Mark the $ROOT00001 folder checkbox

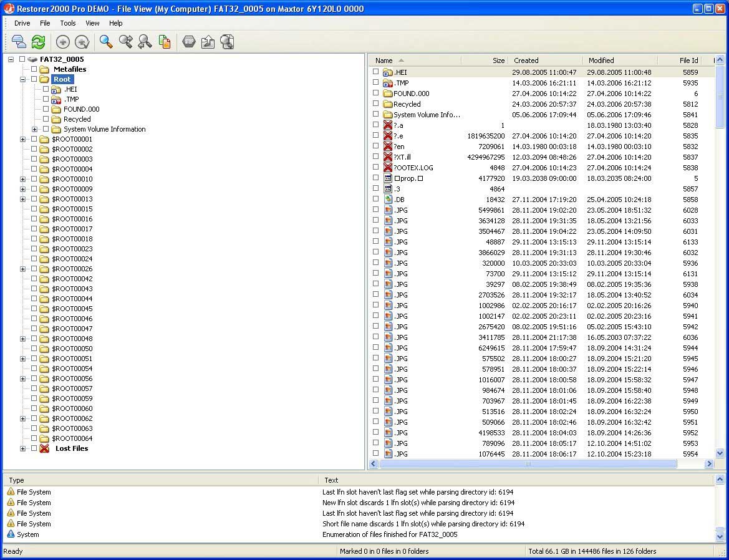tap(34, 139)
